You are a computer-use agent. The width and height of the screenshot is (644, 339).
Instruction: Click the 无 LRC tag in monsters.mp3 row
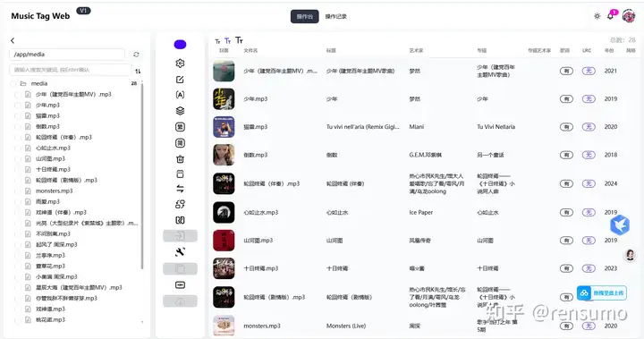point(589,326)
